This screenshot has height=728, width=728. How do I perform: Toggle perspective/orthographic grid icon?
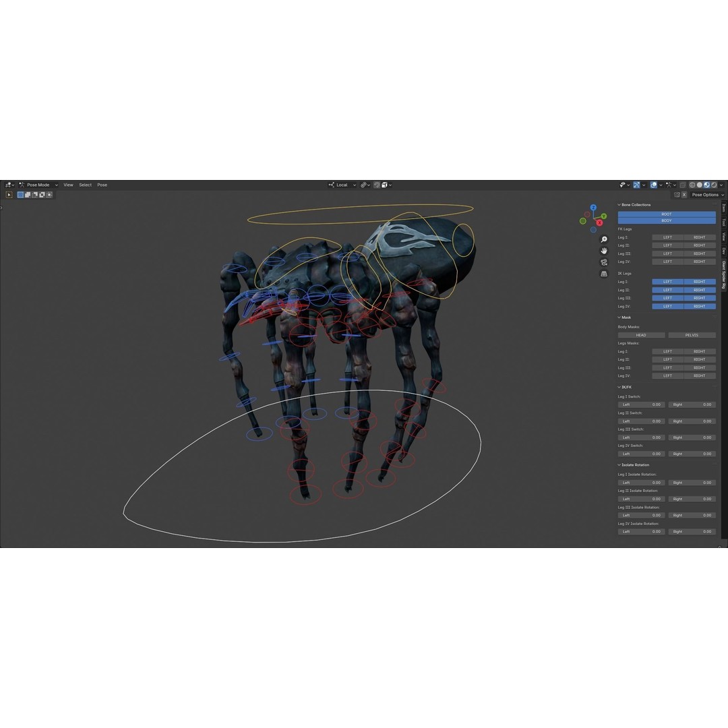coord(603,274)
